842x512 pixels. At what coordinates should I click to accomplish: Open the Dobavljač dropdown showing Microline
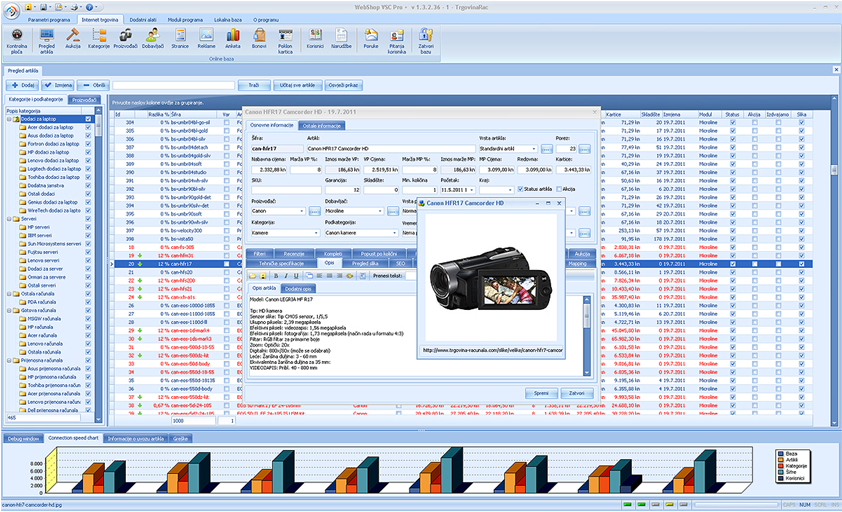(381, 211)
